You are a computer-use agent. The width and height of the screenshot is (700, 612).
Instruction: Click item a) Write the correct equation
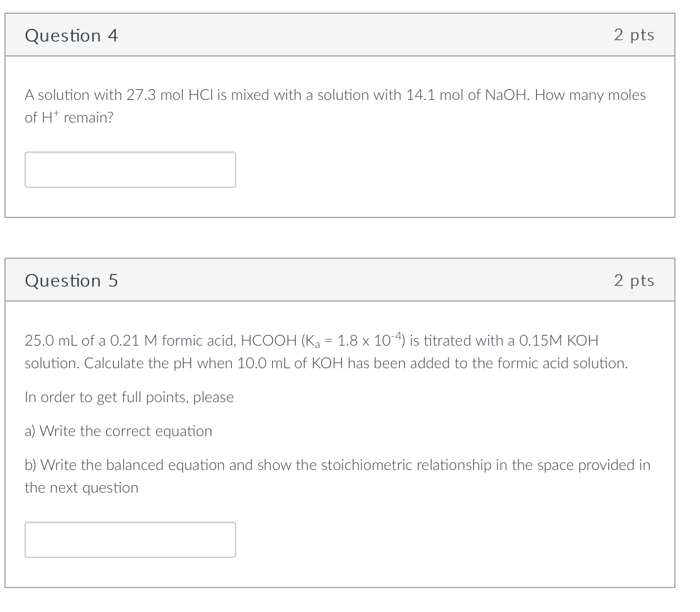[118, 431]
